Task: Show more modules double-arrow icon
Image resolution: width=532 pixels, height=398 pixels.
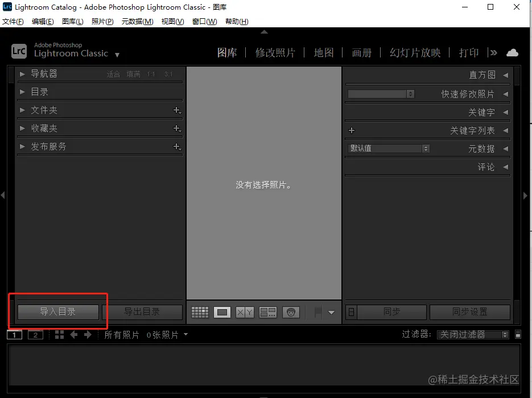Action: pyautogui.click(x=494, y=52)
